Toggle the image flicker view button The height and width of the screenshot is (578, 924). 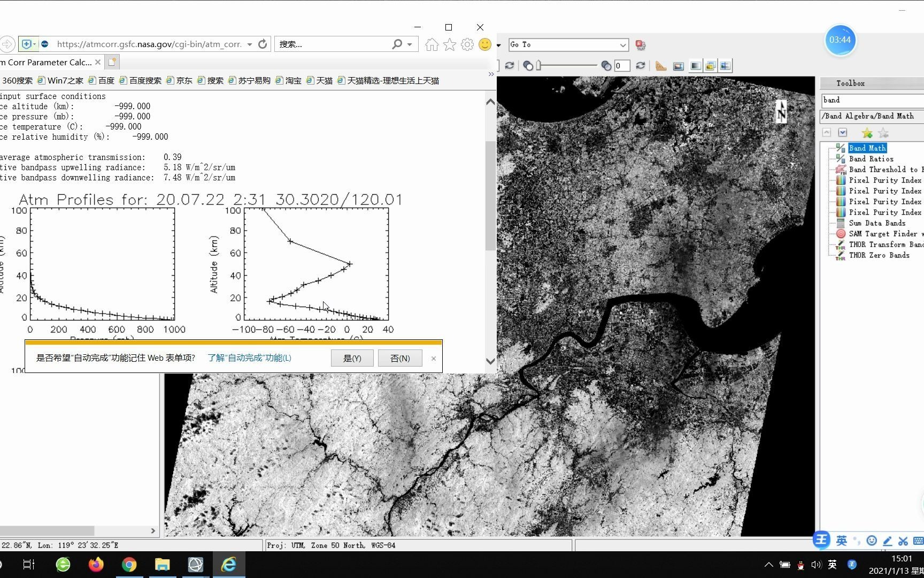710,65
